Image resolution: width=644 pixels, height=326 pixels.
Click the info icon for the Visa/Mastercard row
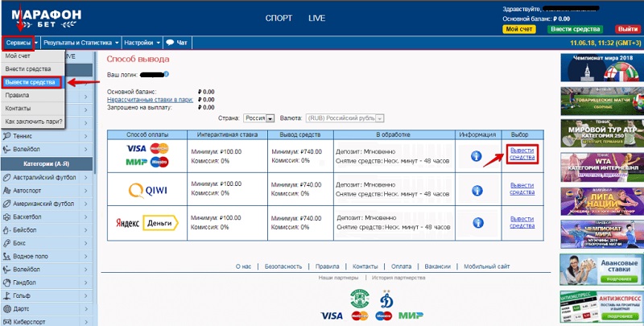[x=477, y=156]
